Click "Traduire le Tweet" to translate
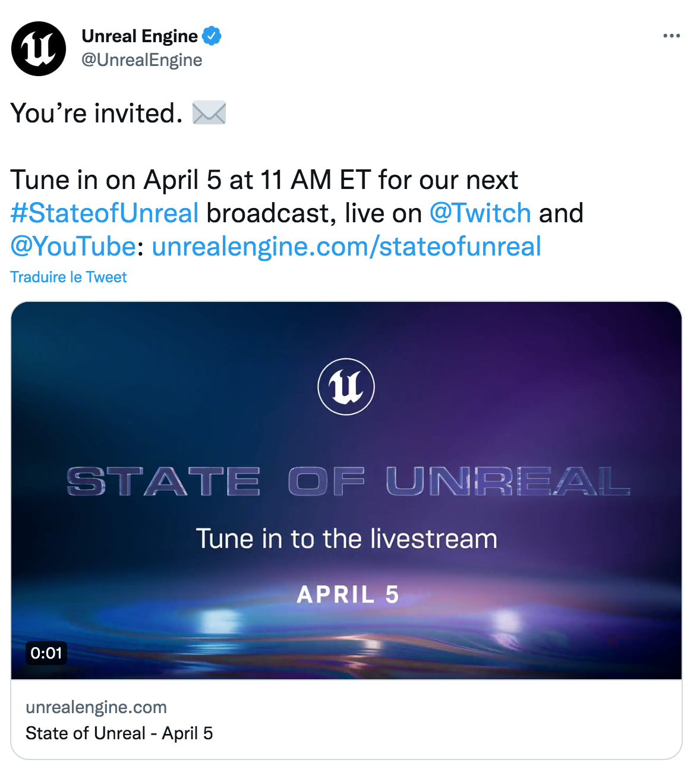The image size is (700, 769). coord(68,277)
